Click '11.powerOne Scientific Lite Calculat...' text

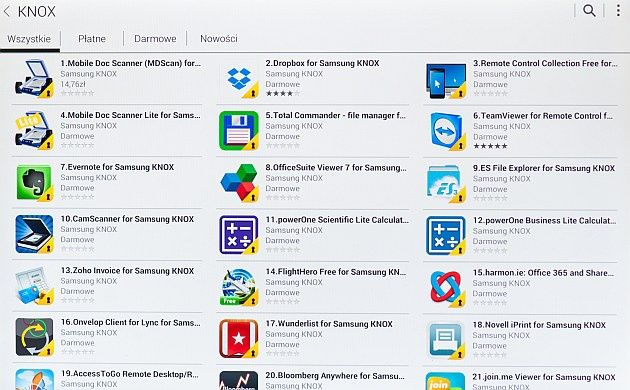click(337, 220)
